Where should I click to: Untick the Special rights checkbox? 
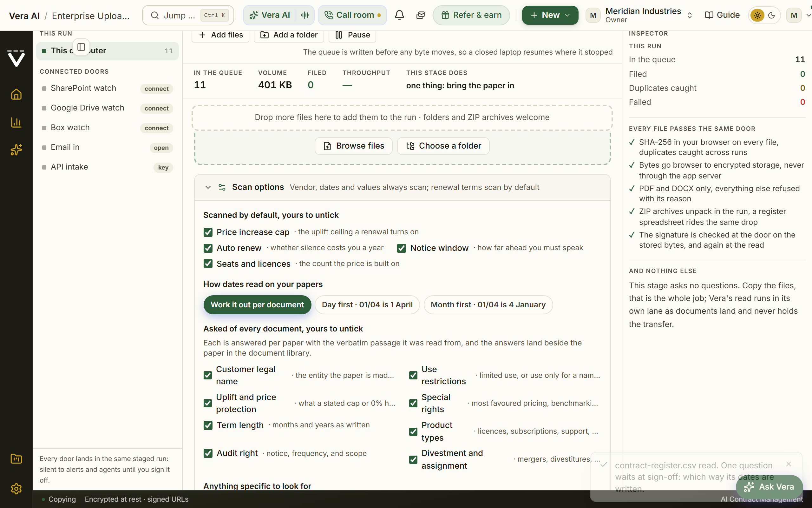coord(413,403)
